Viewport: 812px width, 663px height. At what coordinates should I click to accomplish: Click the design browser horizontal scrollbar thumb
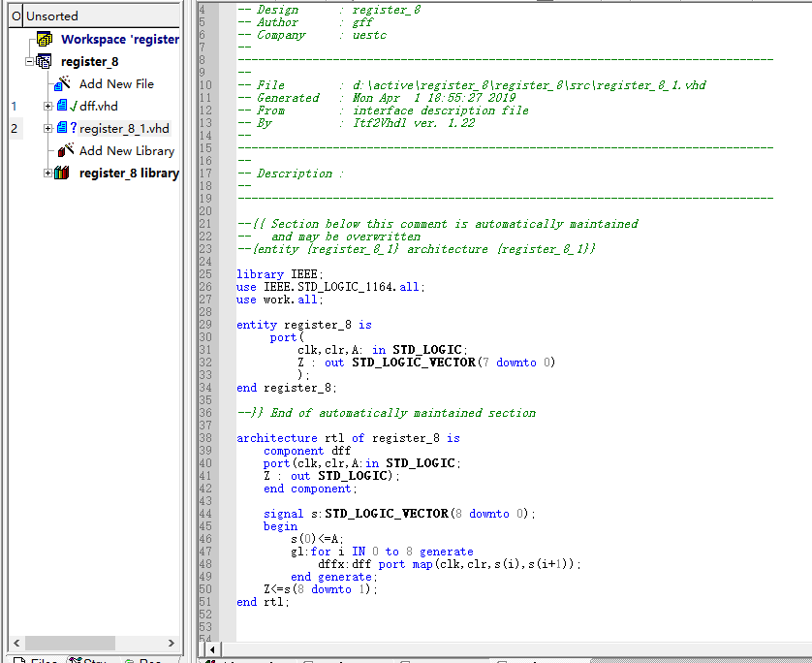70,643
